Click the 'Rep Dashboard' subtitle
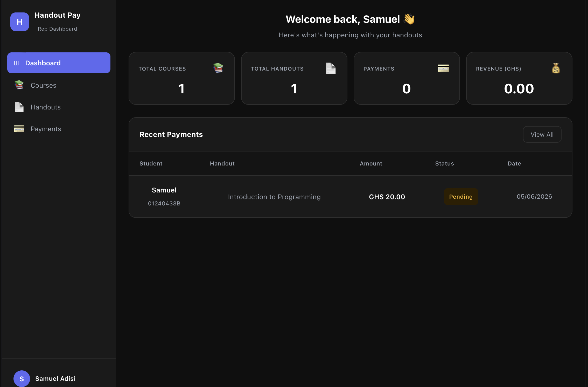Screen dimensions: 588x387 pyautogui.click(x=58, y=29)
